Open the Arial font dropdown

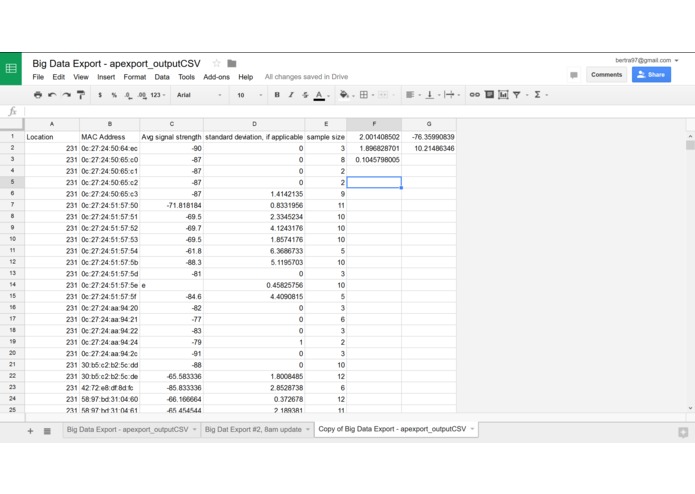[x=199, y=95]
